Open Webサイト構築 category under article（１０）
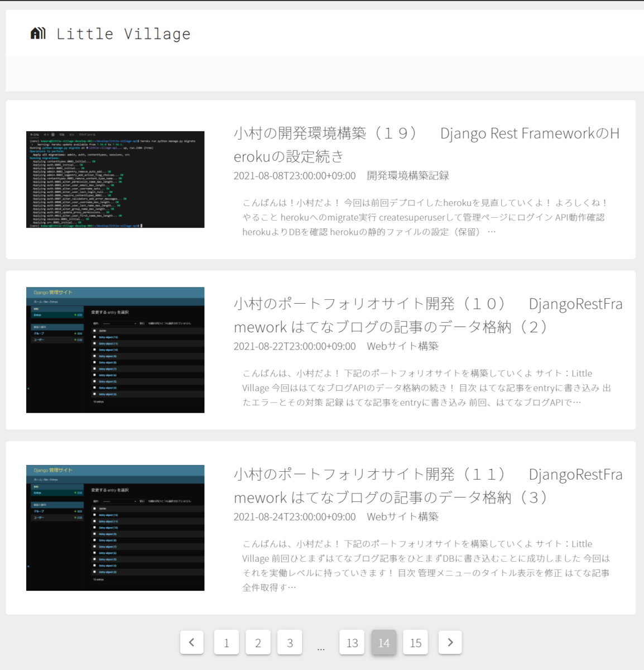 (403, 346)
